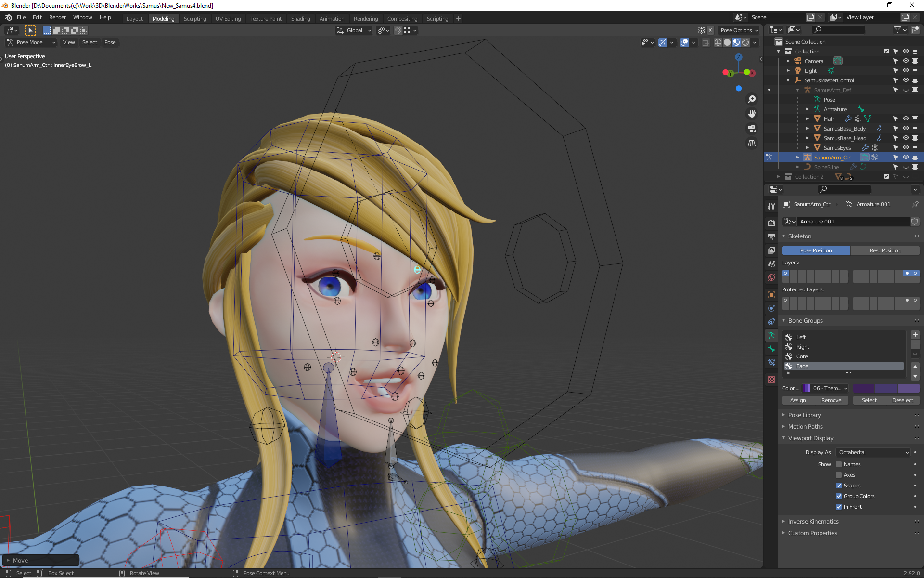This screenshot has height=578, width=924.
Task: Uncheck the In Front display option
Action: coord(839,507)
